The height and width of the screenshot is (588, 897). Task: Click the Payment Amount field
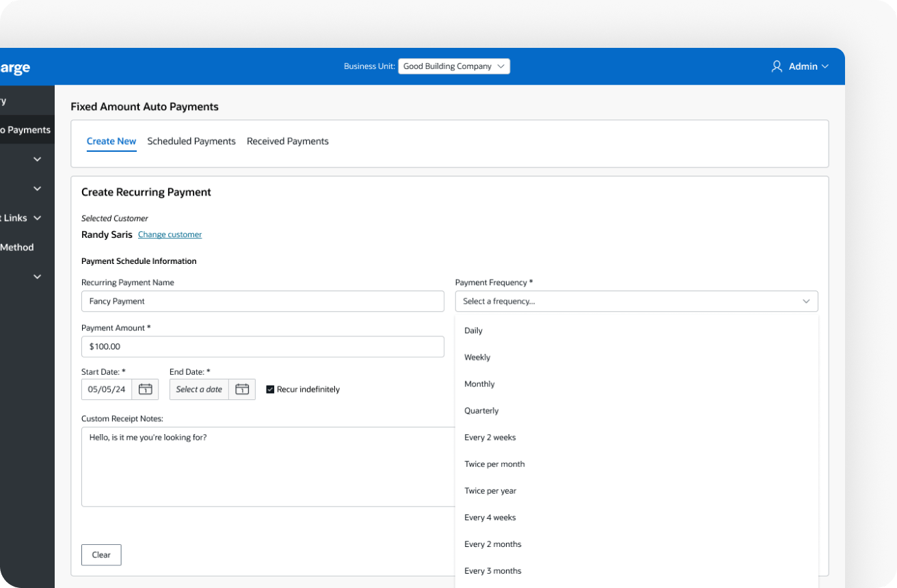(263, 347)
